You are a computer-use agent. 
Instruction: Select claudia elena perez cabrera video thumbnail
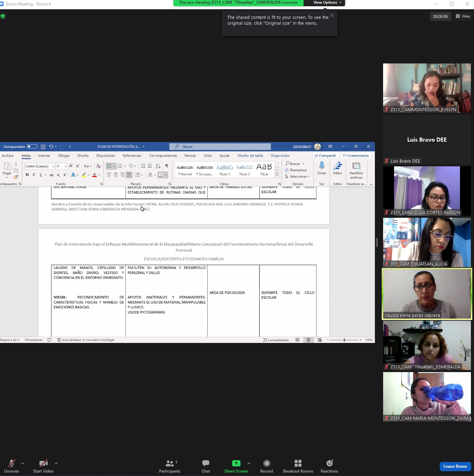(427, 294)
